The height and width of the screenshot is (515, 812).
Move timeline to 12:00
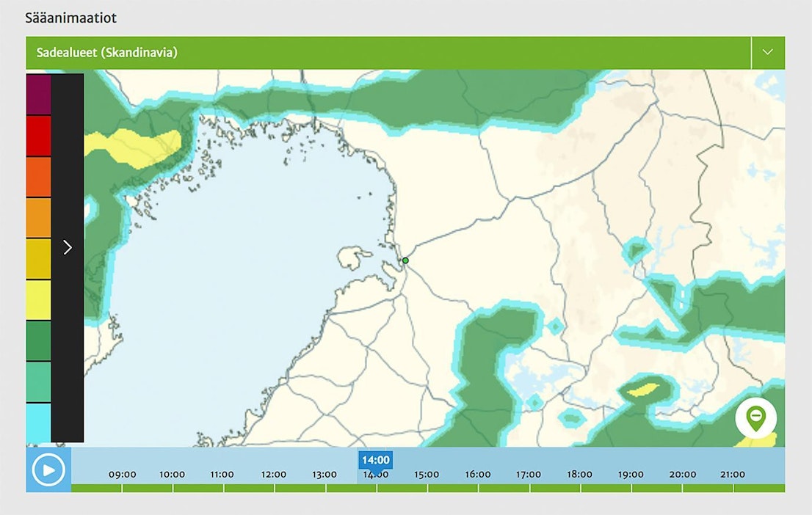coord(274,475)
